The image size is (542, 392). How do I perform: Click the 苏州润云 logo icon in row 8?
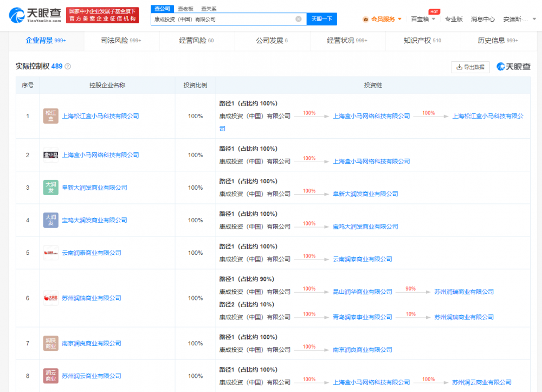click(51, 376)
